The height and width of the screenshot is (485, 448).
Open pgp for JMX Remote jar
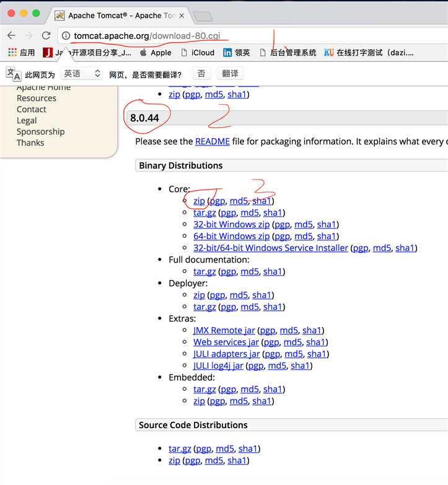[268, 331]
